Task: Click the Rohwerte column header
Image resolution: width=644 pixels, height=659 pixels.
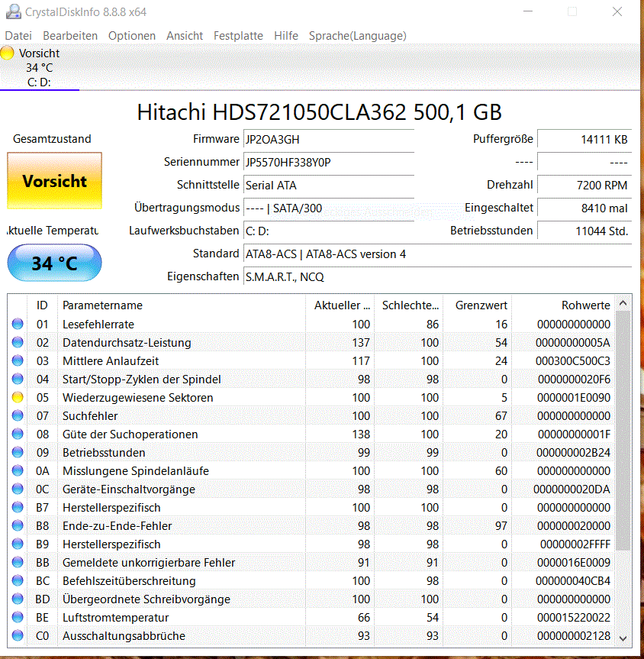Action: coord(563,305)
